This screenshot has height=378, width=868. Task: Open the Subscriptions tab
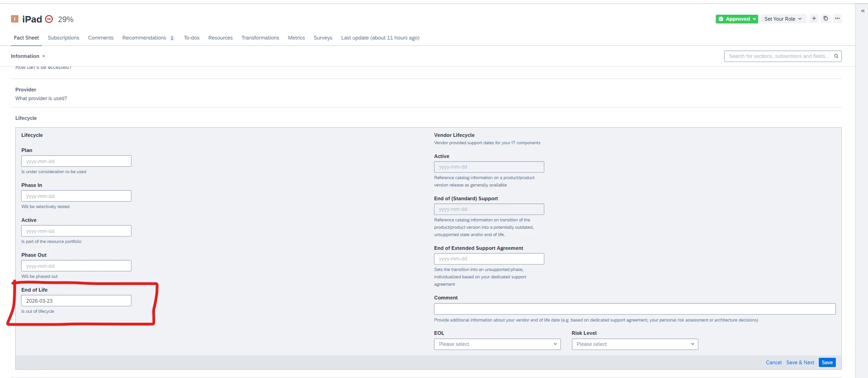click(63, 38)
